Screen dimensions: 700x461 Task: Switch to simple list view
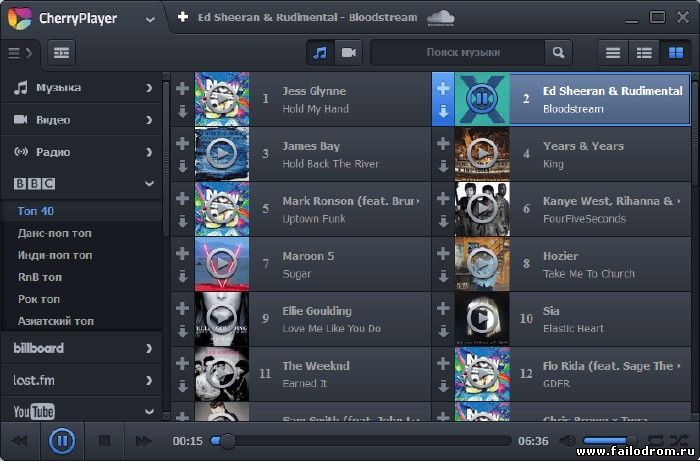click(x=613, y=53)
